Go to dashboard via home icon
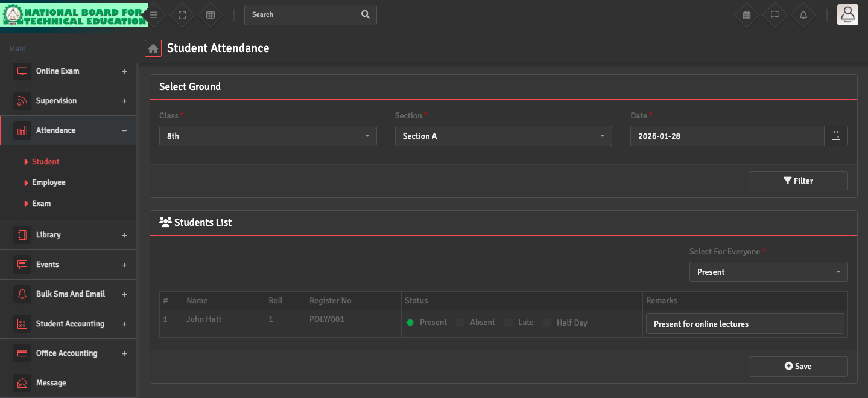Screen dimensions: 868x398 click(153, 48)
